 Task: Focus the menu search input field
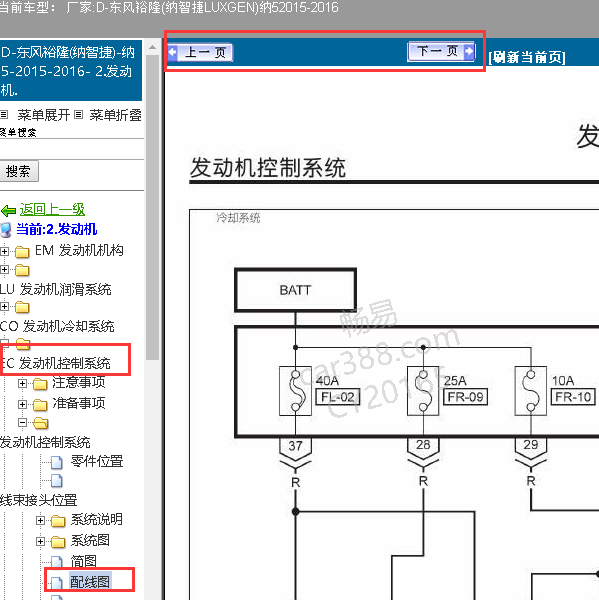71,149
